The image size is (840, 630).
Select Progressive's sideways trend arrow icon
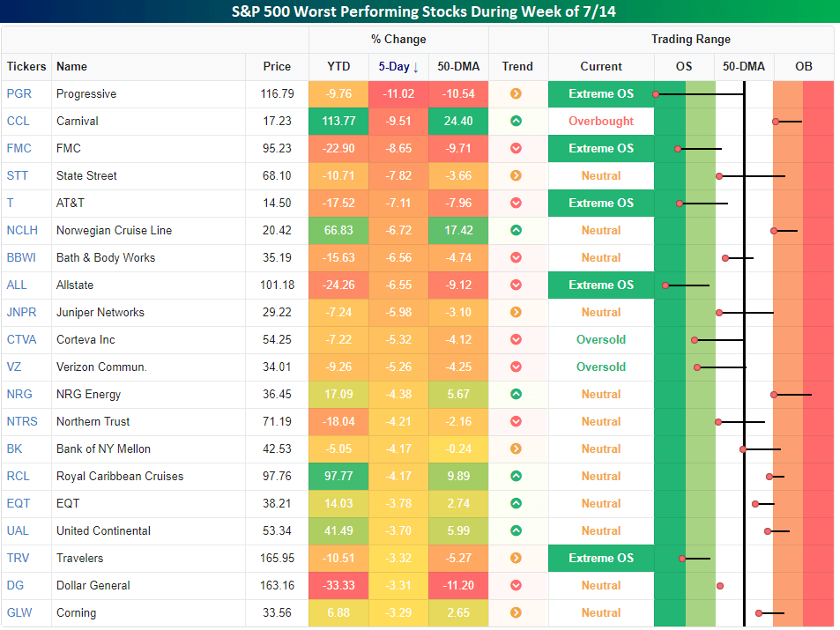tap(517, 93)
